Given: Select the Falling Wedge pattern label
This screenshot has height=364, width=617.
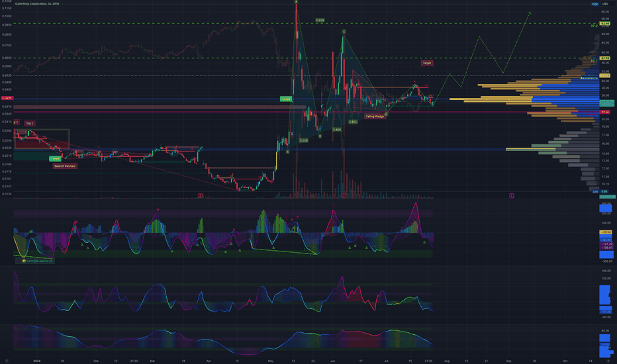Looking at the screenshot, I should [x=375, y=116].
